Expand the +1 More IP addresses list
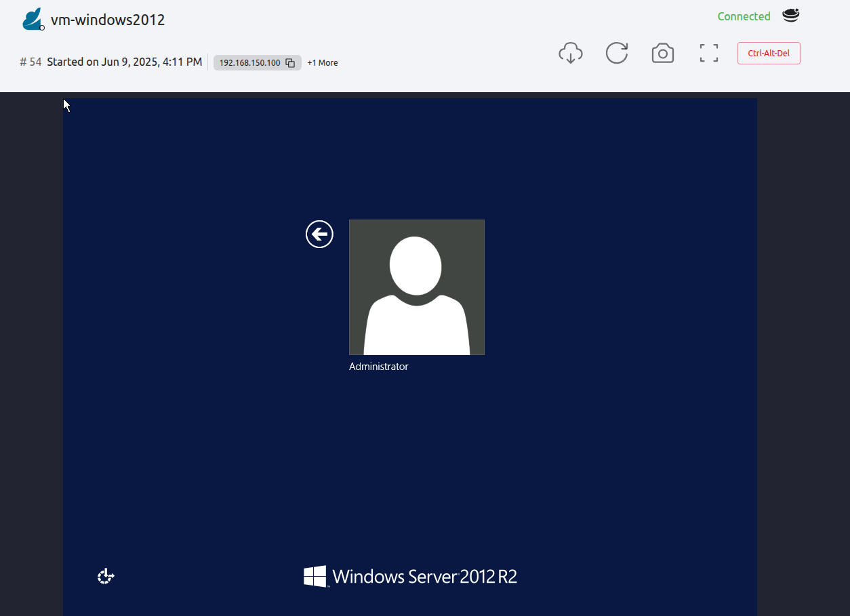The image size is (850, 616). tap(322, 62)
